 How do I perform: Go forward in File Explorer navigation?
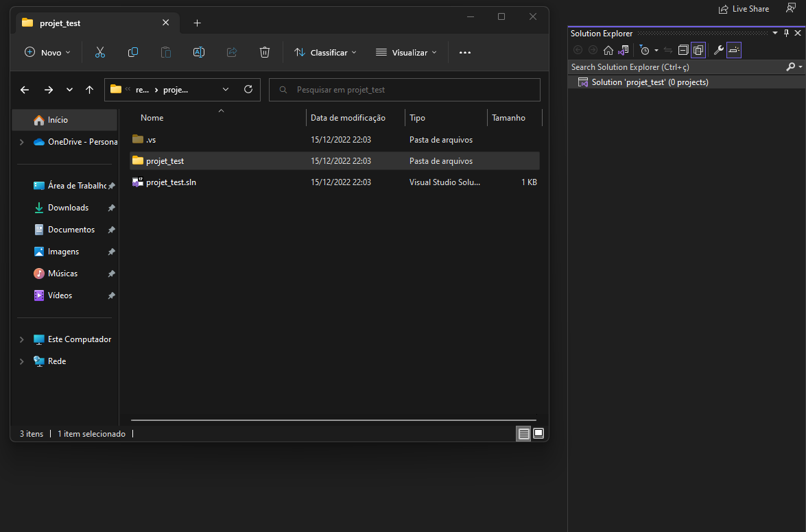click(49, 90)
